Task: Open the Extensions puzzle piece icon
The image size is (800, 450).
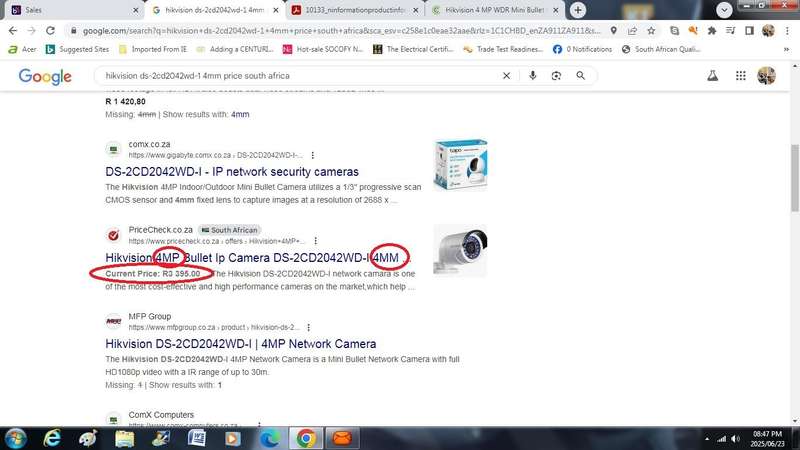Action: point(712,31)
